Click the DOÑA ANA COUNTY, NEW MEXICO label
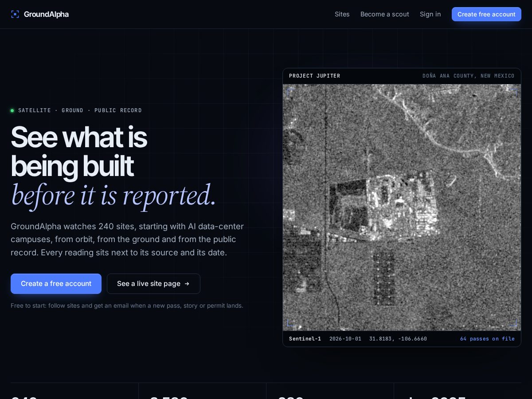 pyautogui.click(x=468, y=76)
